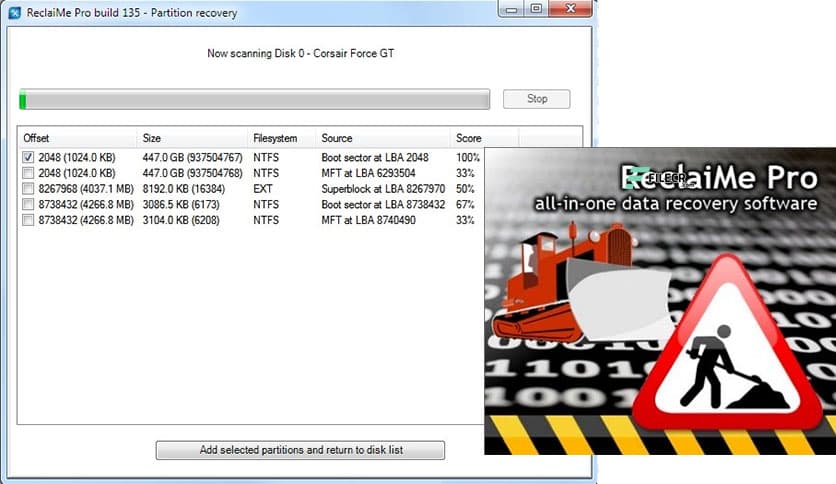836x484 pixels.
Task: Select the size cell 3086.5 KB (6173)
Action: click(181, 204)
